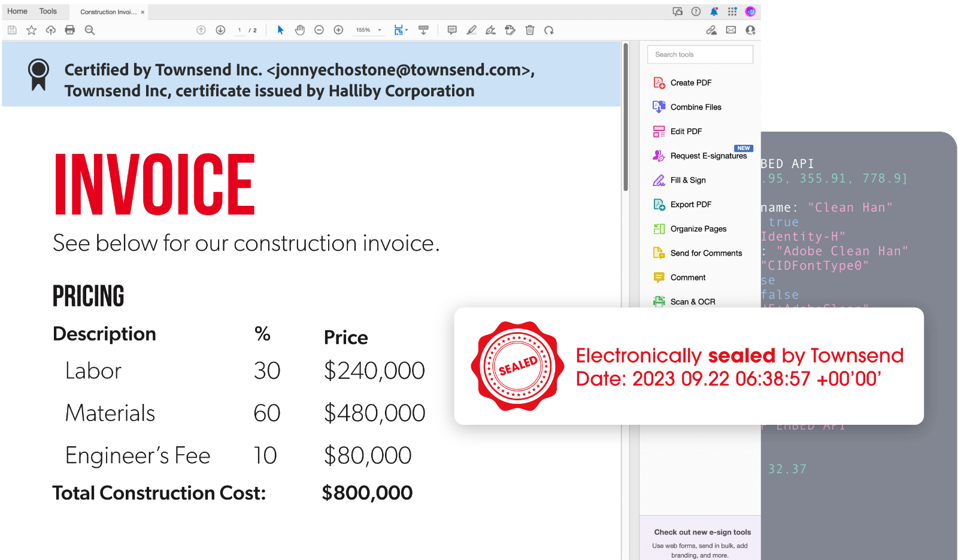This screenshot has width=958, height=560.
Task: Click the zoom out minus icon
Action: click(x=319, y=30)
